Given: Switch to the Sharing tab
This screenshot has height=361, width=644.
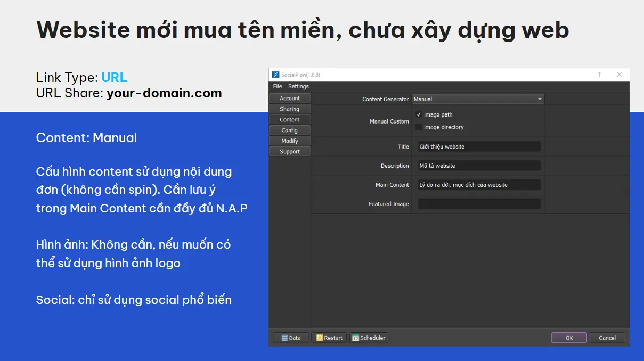Looking at the screenshot, I should 290,109.
